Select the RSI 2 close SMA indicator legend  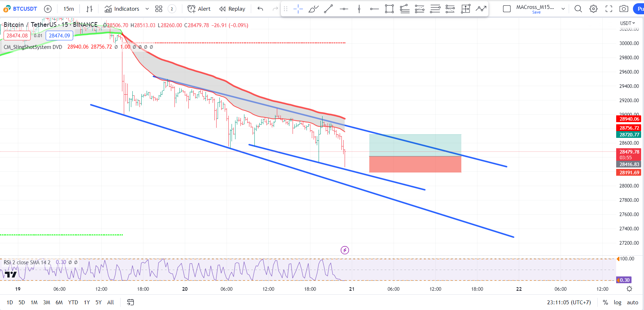(27, 262)
